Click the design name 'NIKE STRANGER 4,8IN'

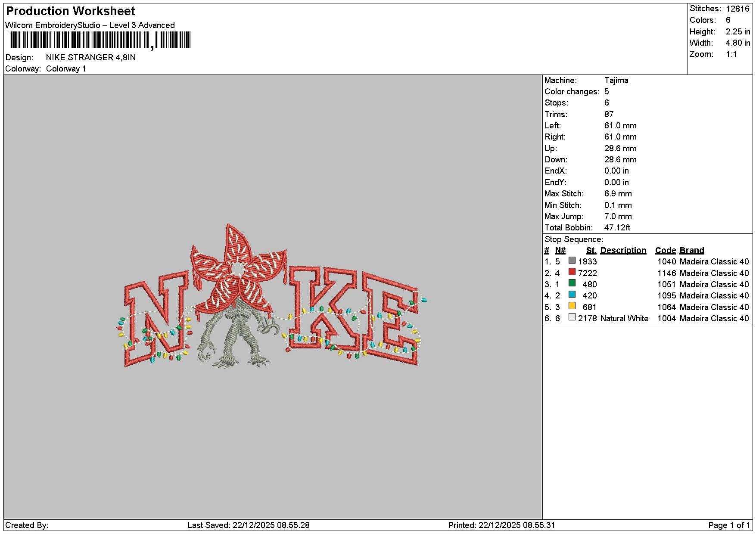coord(91,57)
